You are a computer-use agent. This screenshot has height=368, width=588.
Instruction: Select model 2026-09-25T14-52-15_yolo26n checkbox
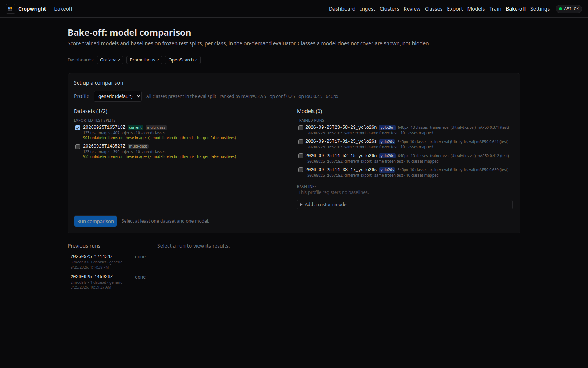point(301,156)
